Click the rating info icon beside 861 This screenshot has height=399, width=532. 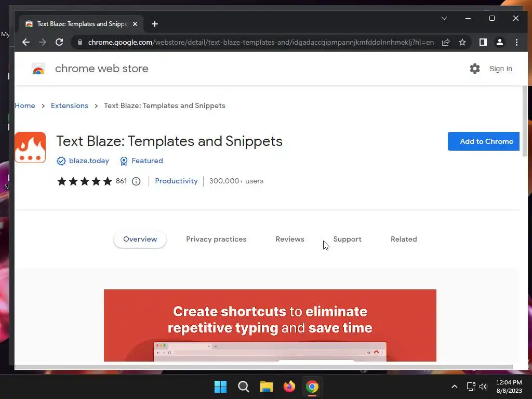(136, 181)
